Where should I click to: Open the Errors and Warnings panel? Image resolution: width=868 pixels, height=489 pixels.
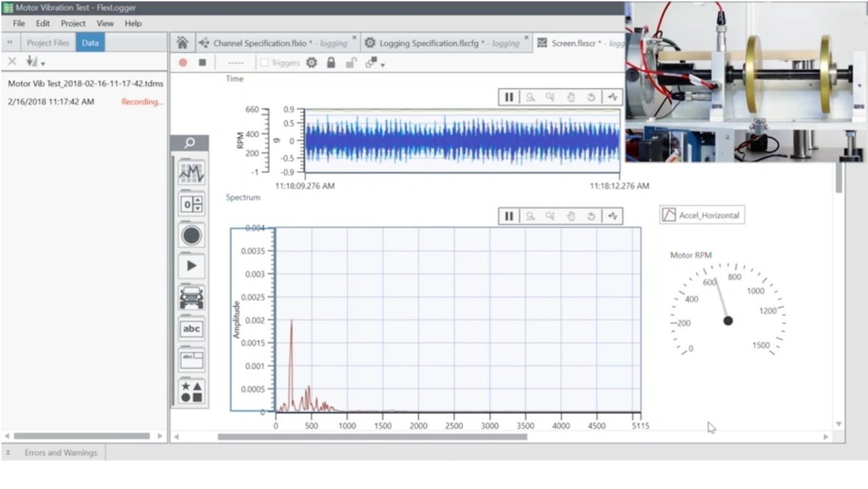tap(60, 452)
